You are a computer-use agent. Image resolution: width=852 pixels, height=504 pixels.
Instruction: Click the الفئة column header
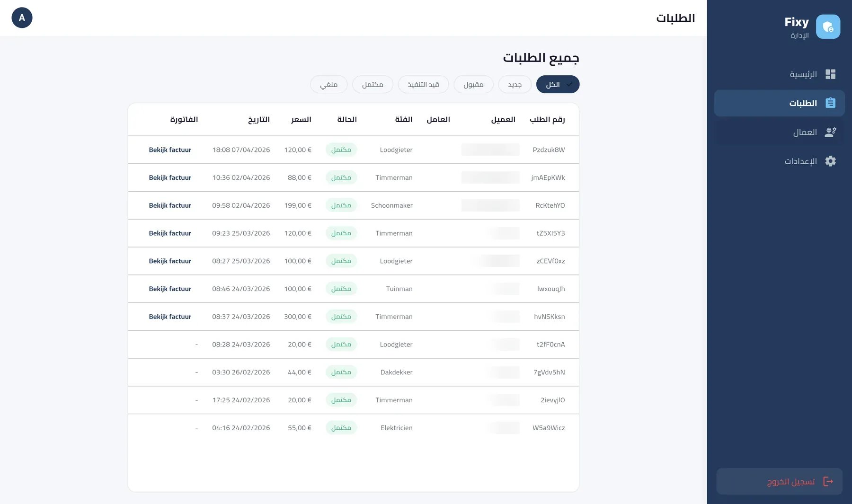point(404,119)
